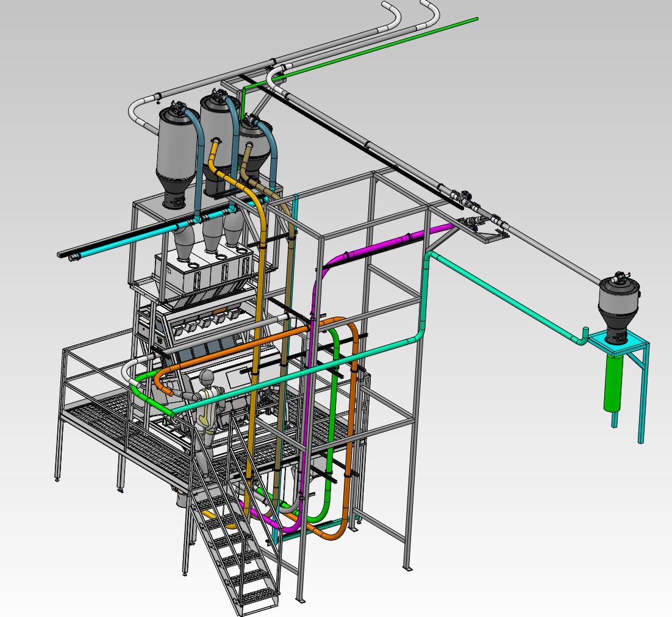Select the bright green pipe loop

(334, 427)
